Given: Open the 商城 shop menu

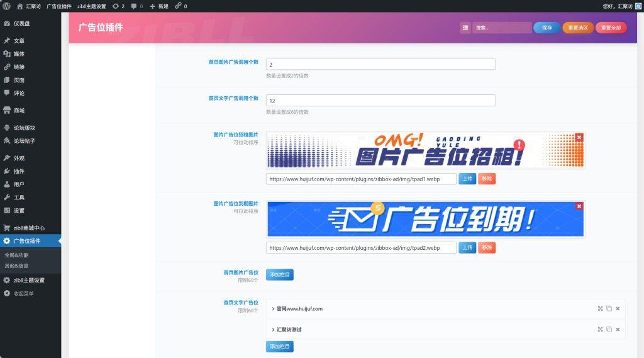Looking at the screenshot, I should (x=30, y=111).
